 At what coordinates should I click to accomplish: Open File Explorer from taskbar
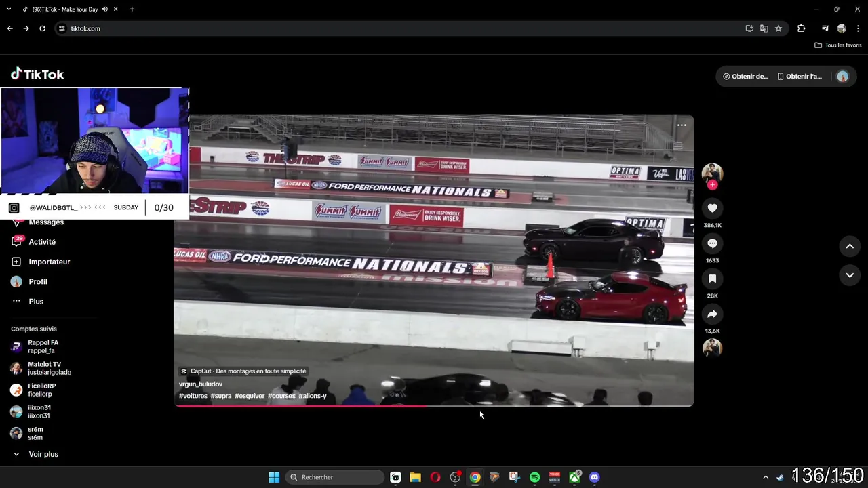[416, 477]
